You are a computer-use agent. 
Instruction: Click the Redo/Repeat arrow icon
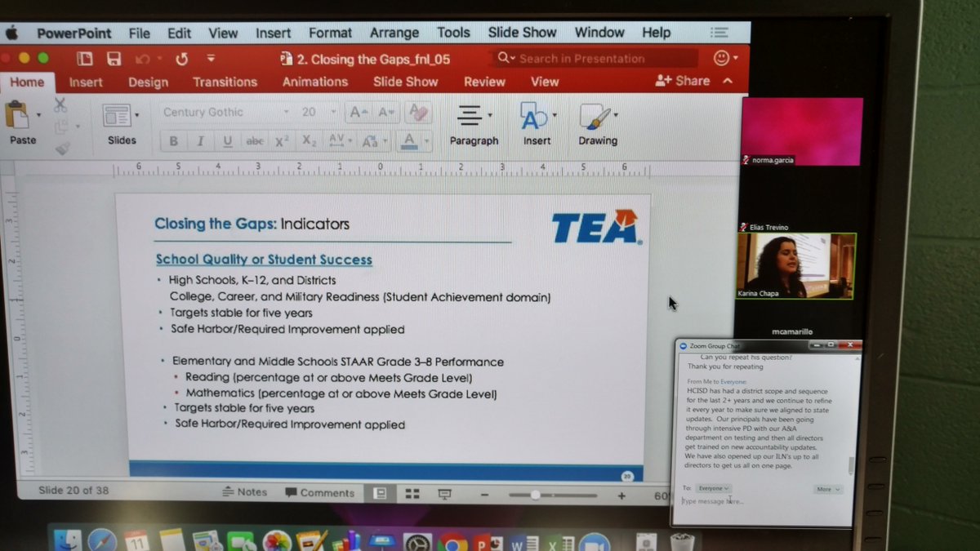[x=181, y=59]
